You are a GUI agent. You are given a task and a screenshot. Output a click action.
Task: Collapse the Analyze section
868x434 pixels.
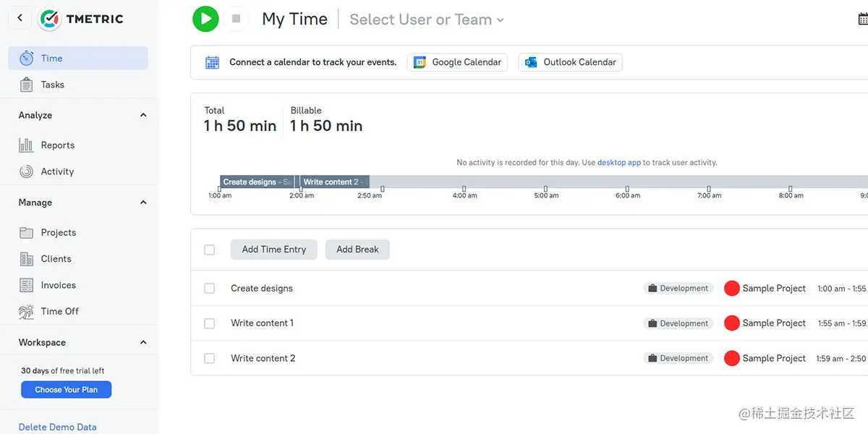click(143, 115)
